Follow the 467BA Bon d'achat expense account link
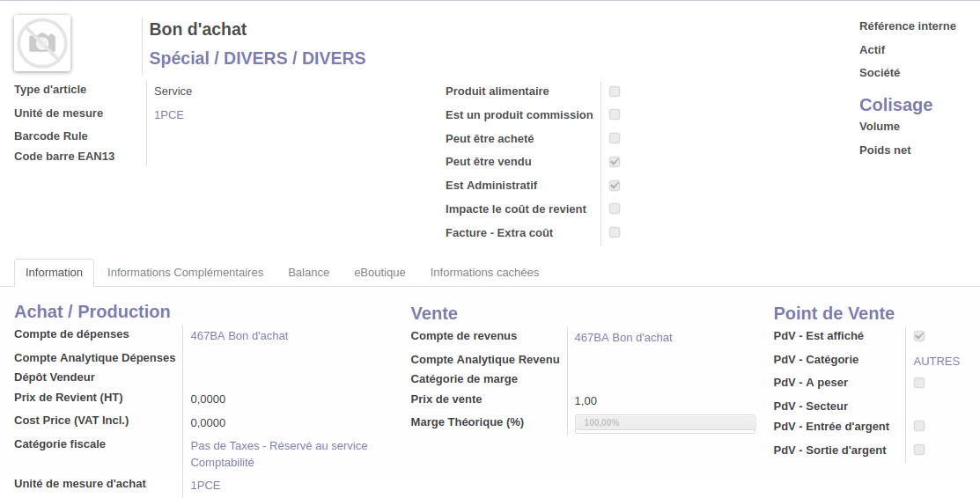Viewport: 980px width, 498px height. tap(239, 336)
